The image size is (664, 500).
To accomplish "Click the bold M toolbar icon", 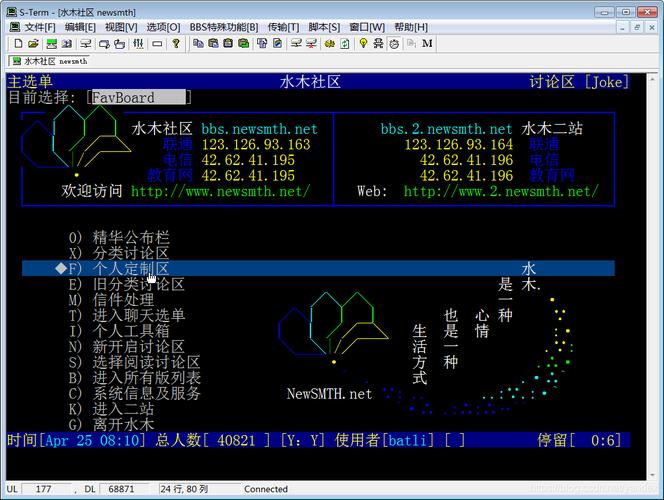I will (x=427, y=43).
